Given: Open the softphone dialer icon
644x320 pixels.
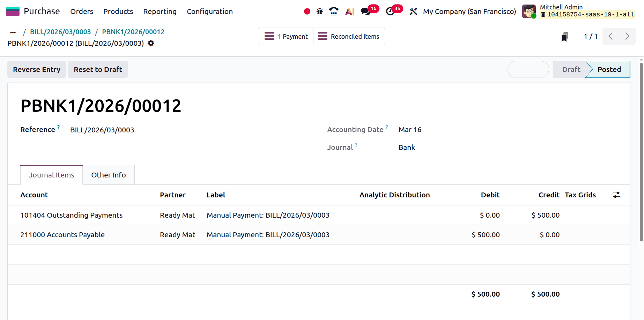Looking at the screenshot, I should (x=333, y=11).
